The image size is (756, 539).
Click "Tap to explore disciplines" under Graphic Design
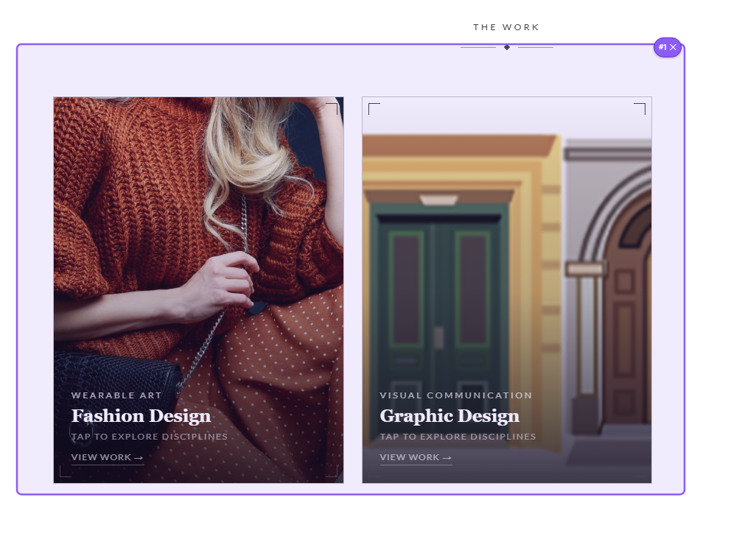tap(458, 437)
